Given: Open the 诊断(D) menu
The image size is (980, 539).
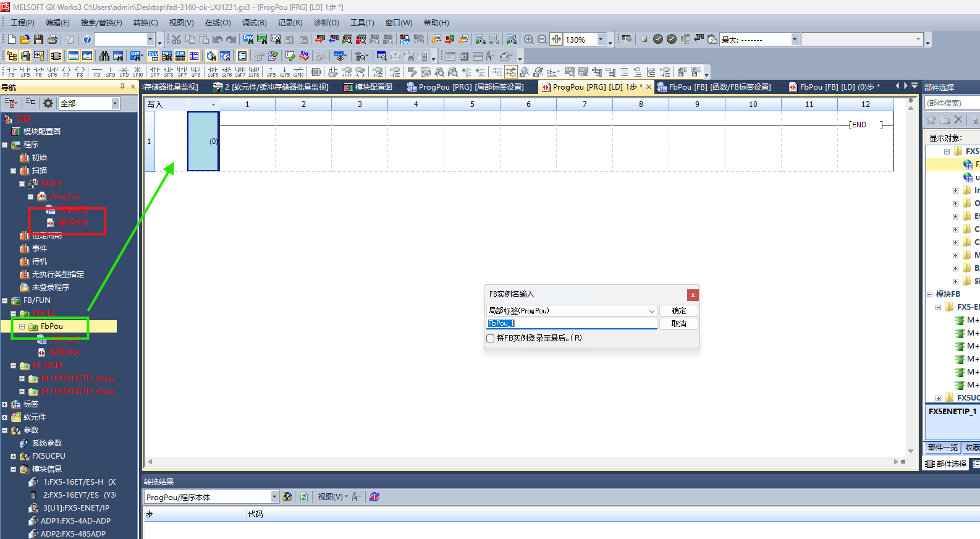Looking at the screenshot, I should (326, 23).
